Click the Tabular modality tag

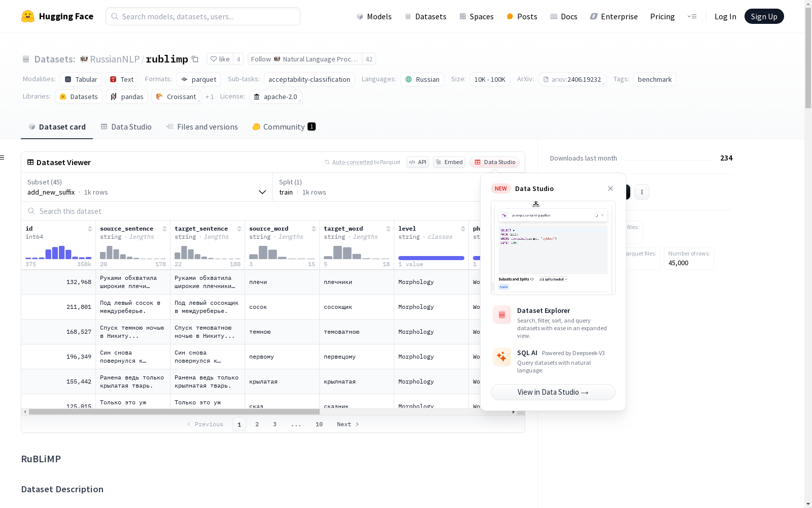click(x=81, y=79)
